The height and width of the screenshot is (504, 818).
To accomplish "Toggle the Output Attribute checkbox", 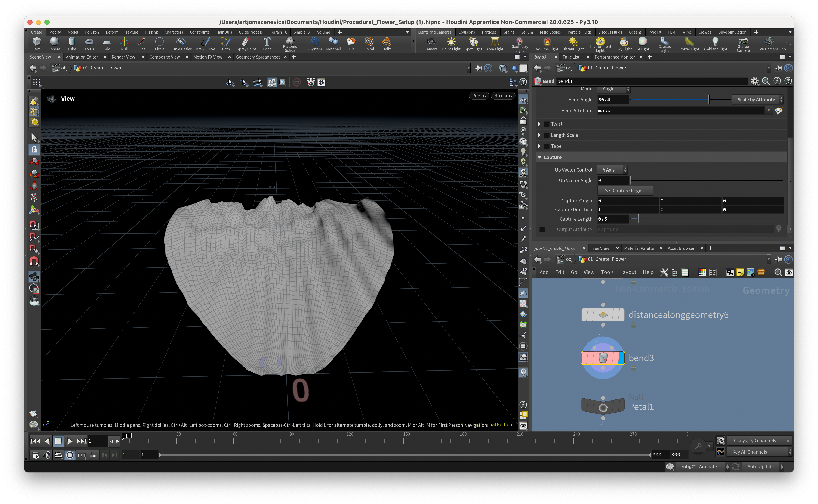I will [542, 229].
